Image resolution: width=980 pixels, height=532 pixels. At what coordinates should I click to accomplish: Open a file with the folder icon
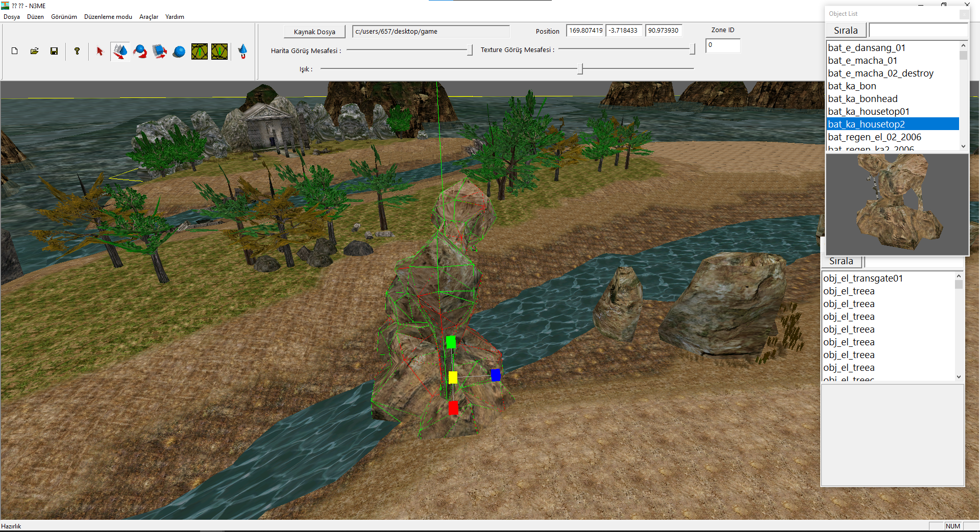click(x=34, y=51)
